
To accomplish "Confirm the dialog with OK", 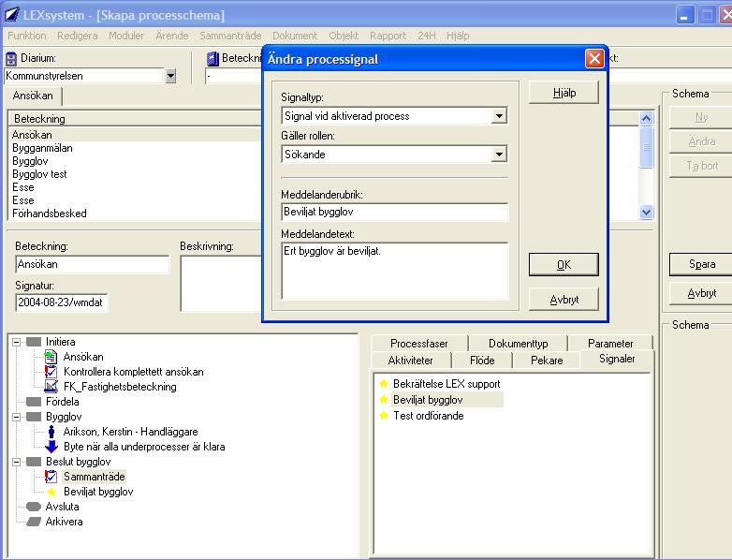I will 564,264.
